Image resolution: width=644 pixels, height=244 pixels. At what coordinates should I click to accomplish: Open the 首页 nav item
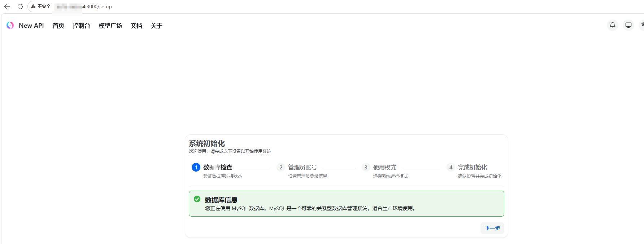click(58, 26)
